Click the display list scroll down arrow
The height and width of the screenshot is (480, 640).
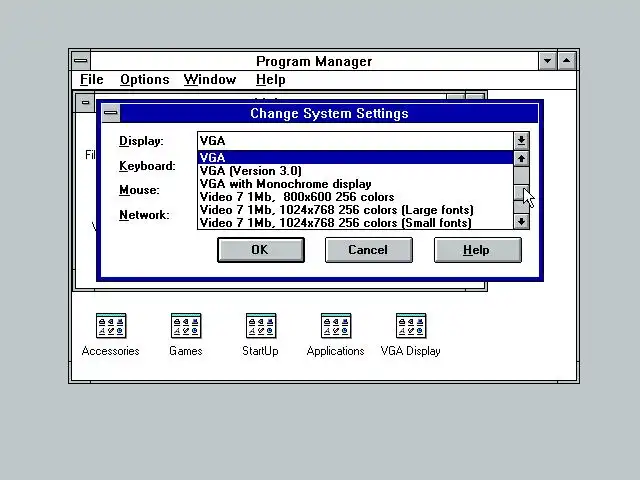[x=521, y=222]
